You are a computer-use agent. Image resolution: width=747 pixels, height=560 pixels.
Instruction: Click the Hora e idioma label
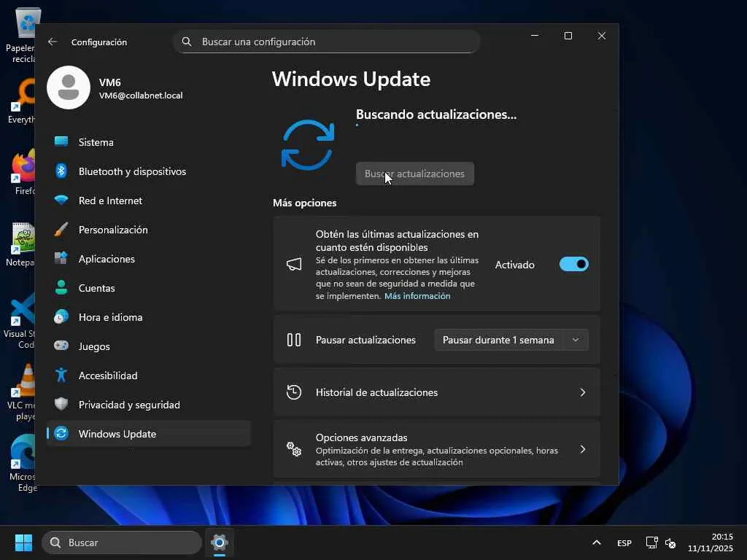[x=111, y=317]
